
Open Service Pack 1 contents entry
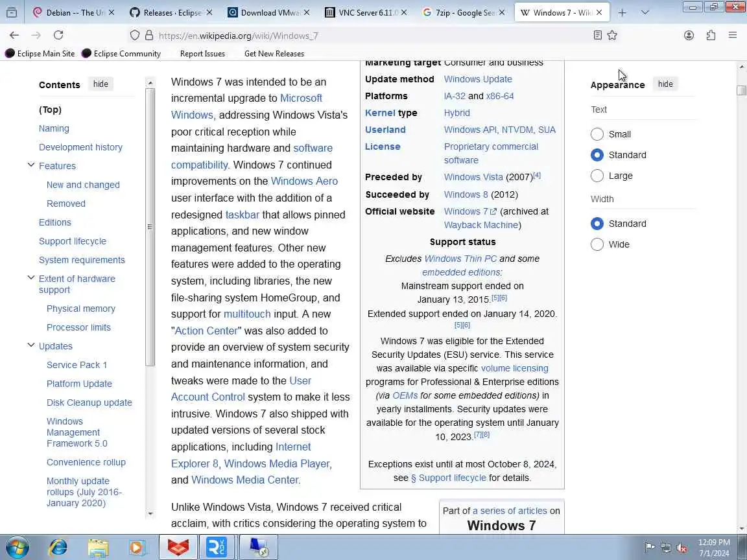coord(77,365)
